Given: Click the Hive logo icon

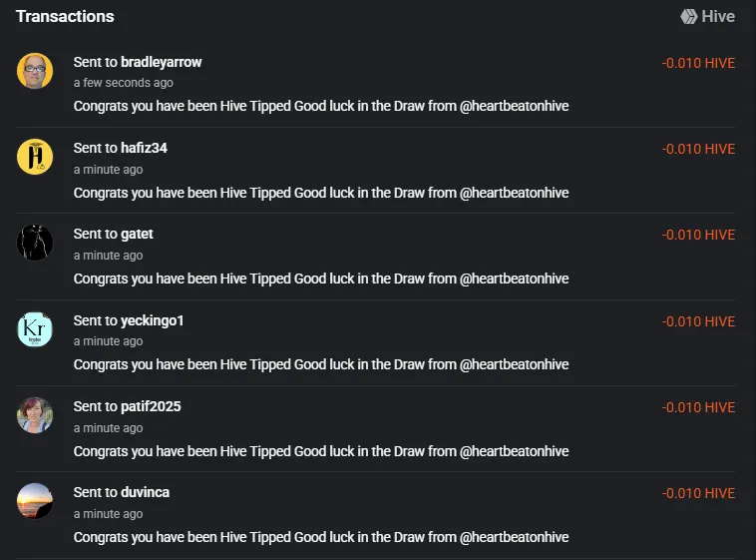Looking at the screenshot, I should coord(688,16).
